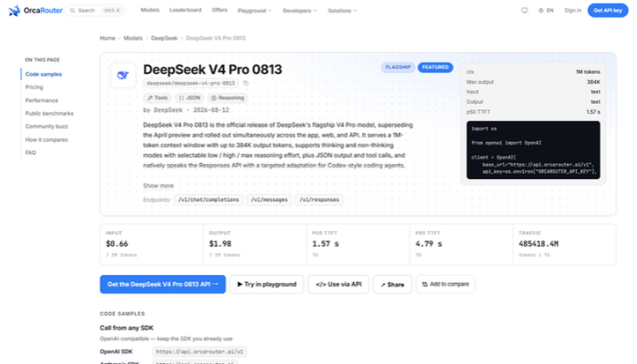Click the OrcaRouter logo icon

point(15,11)
